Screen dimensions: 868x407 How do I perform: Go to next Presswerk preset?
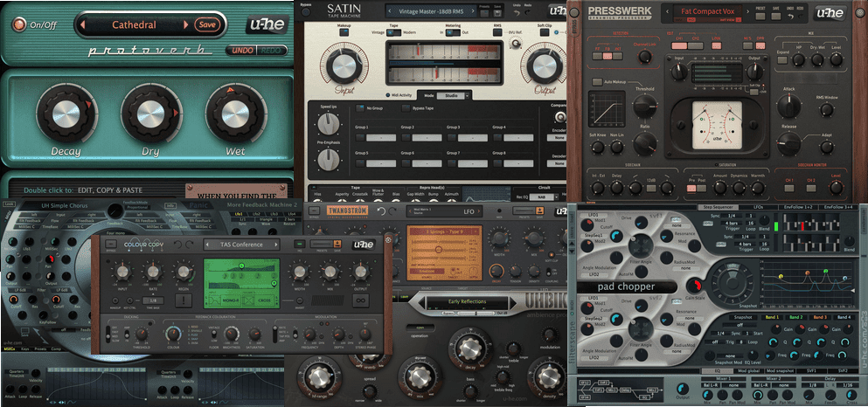click(x=748, y=11)
